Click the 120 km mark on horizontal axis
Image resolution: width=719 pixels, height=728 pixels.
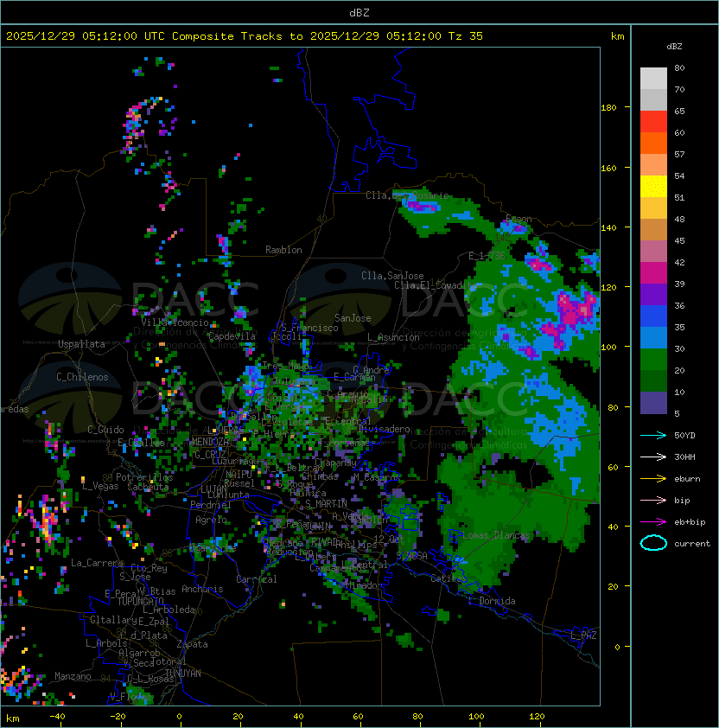point(537,717)
